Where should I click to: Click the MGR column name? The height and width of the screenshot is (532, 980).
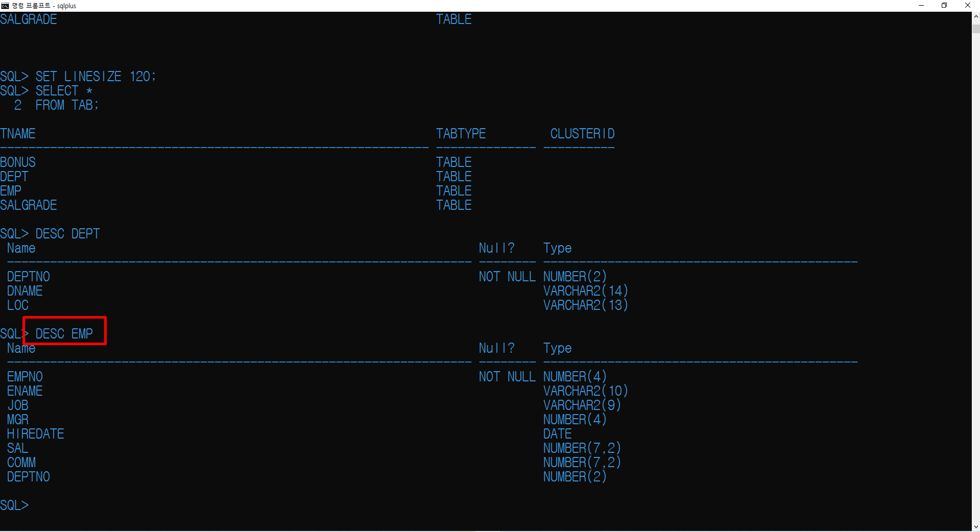tap(18, 420)
